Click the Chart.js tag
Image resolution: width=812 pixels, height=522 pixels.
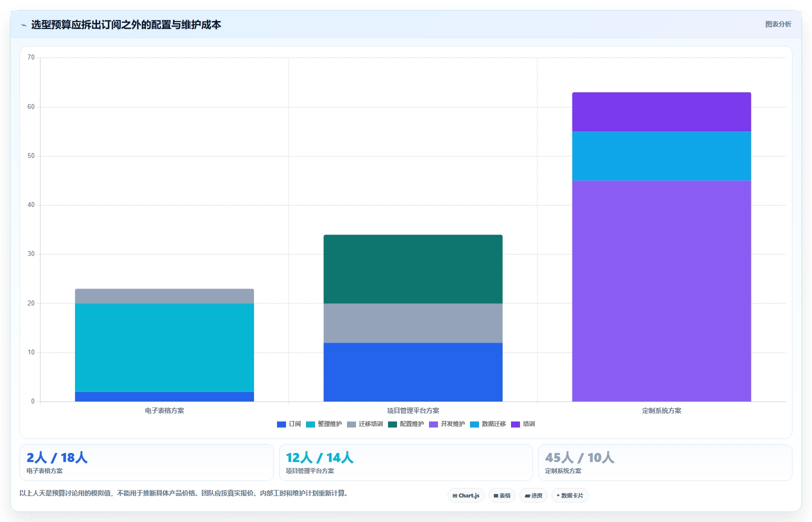[466, 495]
